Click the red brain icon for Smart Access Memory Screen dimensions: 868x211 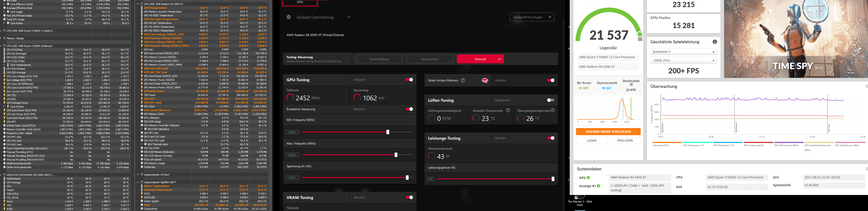[485, 80]
